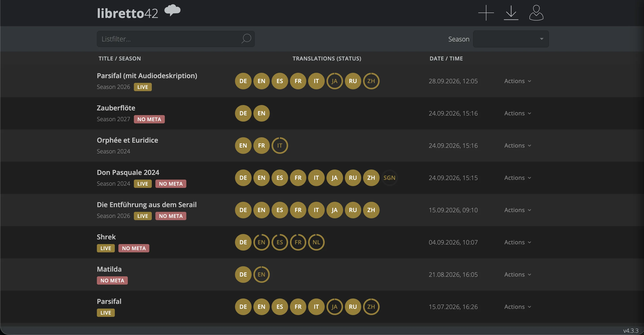Open the Matilda production title
Screen dimensions: 644x335
(x=109, y=269)
